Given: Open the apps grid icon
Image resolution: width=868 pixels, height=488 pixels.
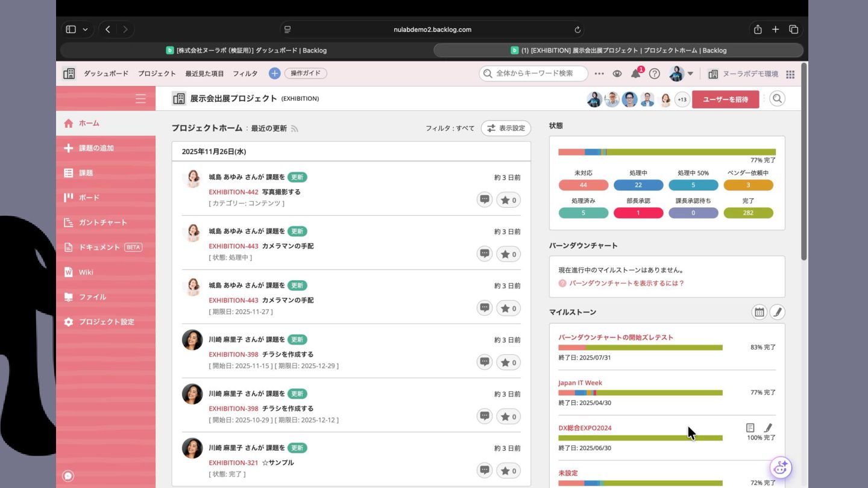Looking at the screenshot, I should point(790,74).
